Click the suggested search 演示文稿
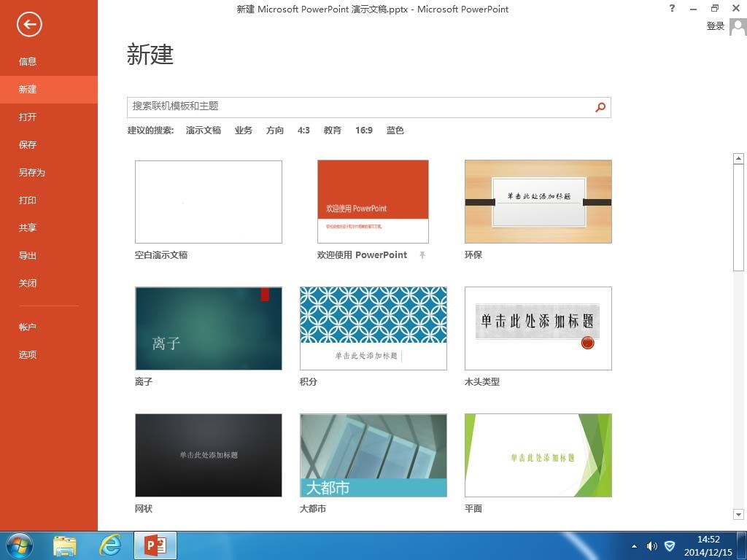747x560 pixels. (203, 130)
